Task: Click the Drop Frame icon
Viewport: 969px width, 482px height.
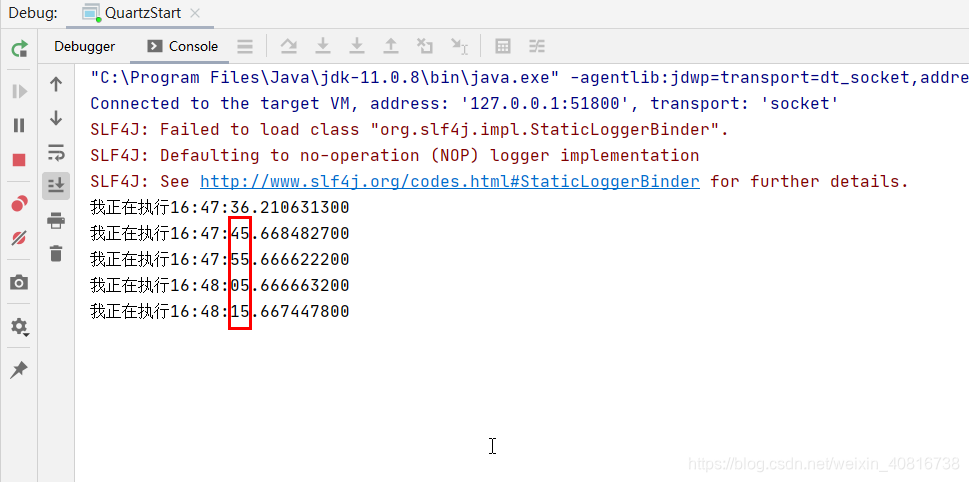Action: [x=425, y=46]
